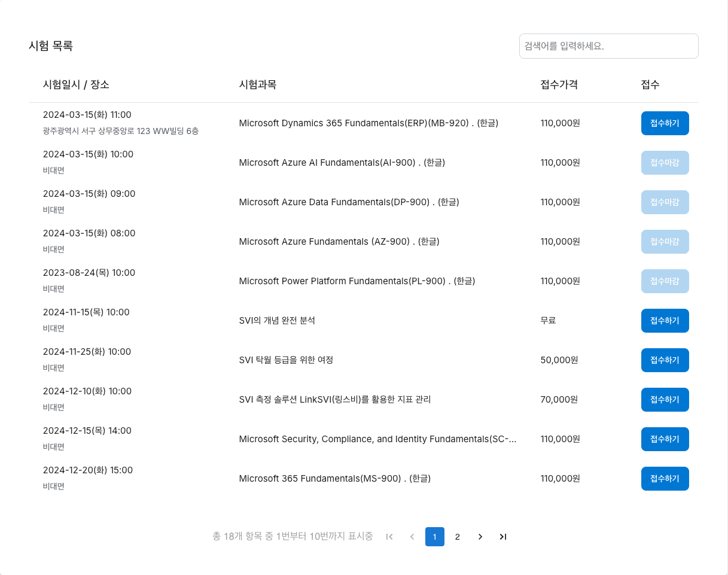Click closed button for PL-900 exam
728x575 pixels.
tap(665, 281)
